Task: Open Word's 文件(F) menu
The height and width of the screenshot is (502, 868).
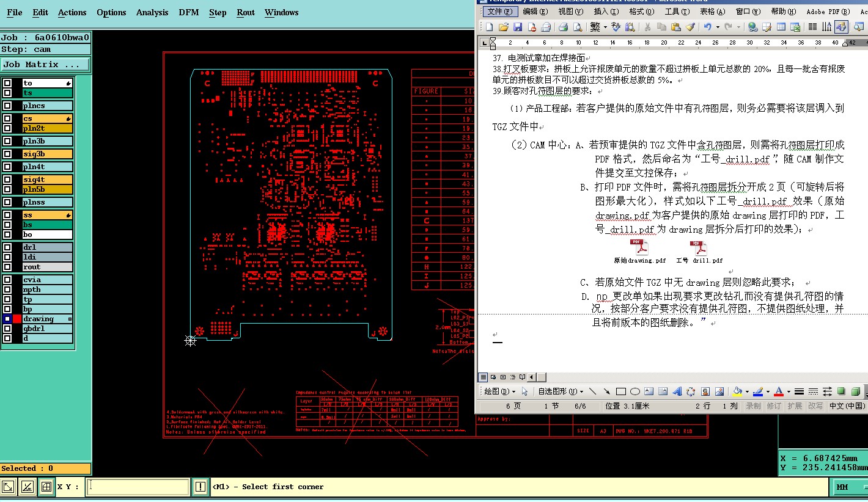Action: coord(499,12)
